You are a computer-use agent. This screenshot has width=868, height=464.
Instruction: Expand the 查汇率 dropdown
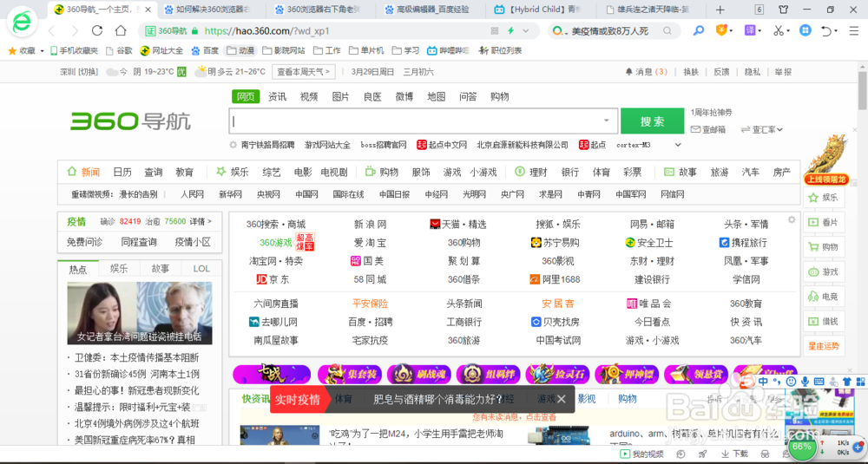[x=779, y=129]
